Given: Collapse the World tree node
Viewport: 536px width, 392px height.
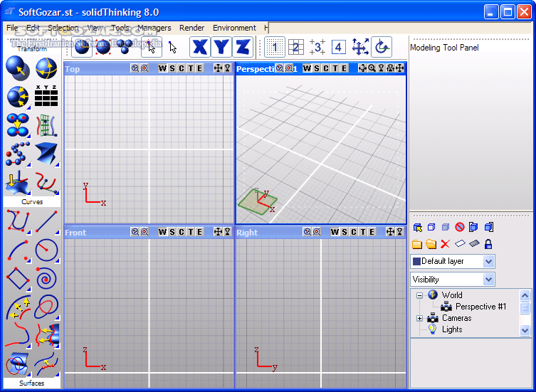Looking at the screenshot, I should [x=420, y=295].
